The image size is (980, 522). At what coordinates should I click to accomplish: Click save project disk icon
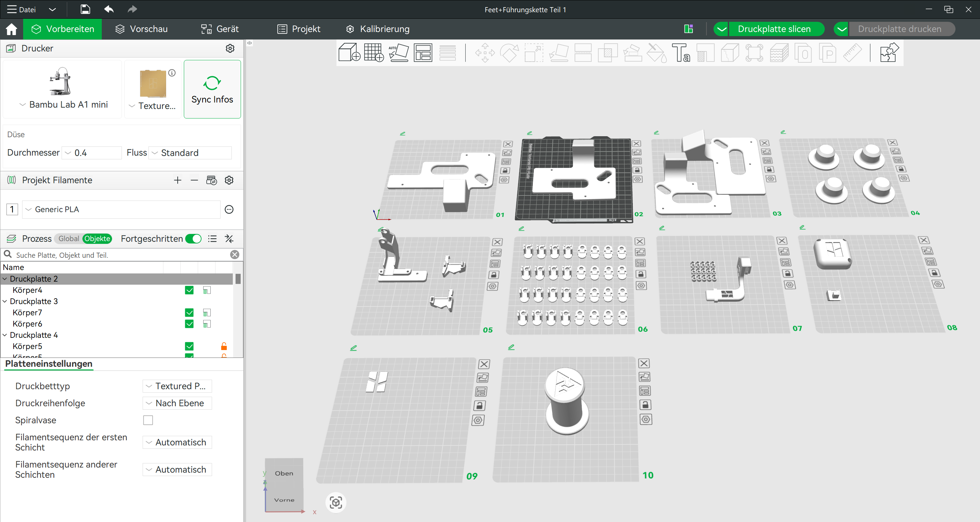85,9
